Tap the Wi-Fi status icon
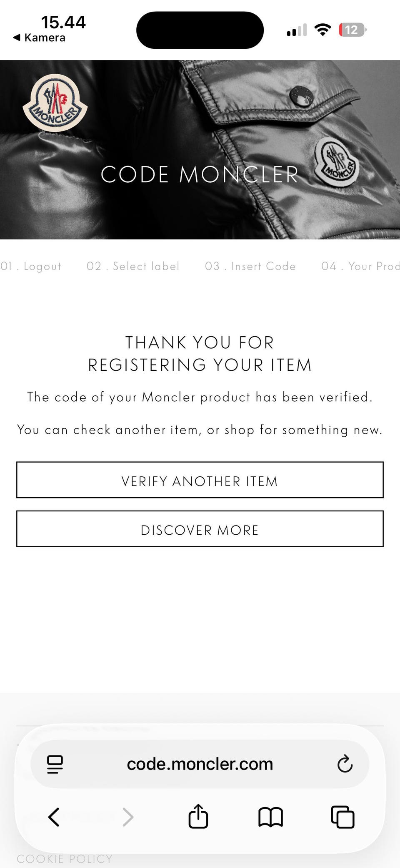 (322, 30)
